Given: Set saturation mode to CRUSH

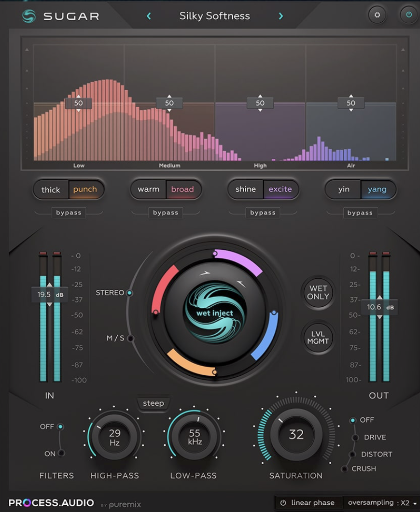Looking at the screenshot, I should (x=344, y=469).
